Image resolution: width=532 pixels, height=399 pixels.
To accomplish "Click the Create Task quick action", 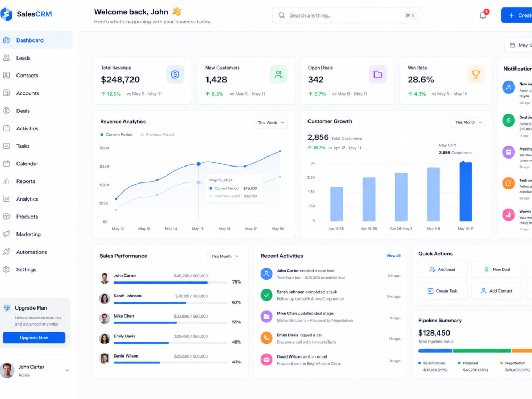I will coord(443,291).
